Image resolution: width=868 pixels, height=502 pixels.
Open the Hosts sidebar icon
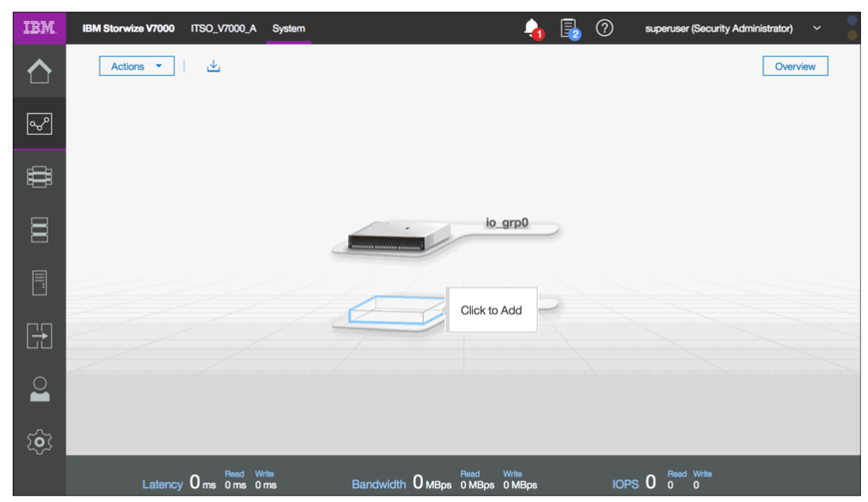click(39, 282)
